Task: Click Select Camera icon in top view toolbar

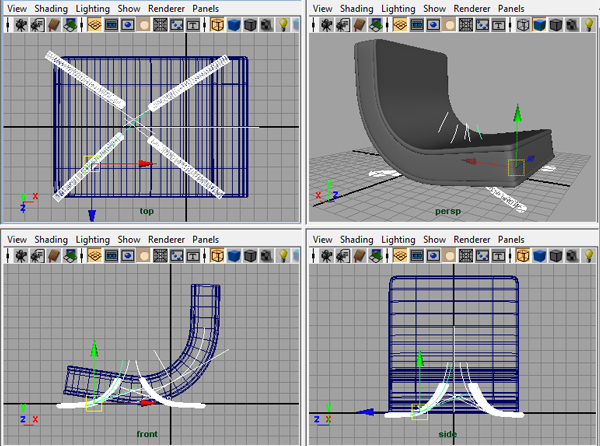Action: pyautogui.click(x=20, y=24)
